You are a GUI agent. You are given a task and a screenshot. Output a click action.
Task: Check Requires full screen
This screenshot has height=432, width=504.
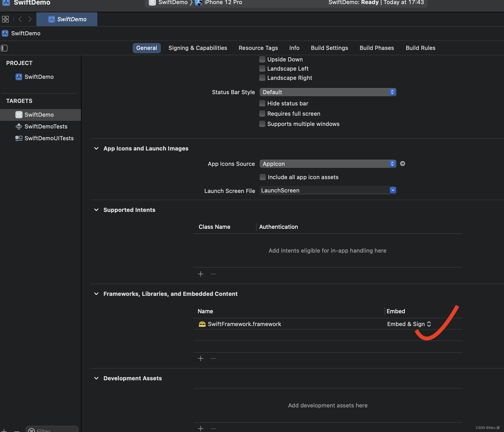click(x=262, y=114)
